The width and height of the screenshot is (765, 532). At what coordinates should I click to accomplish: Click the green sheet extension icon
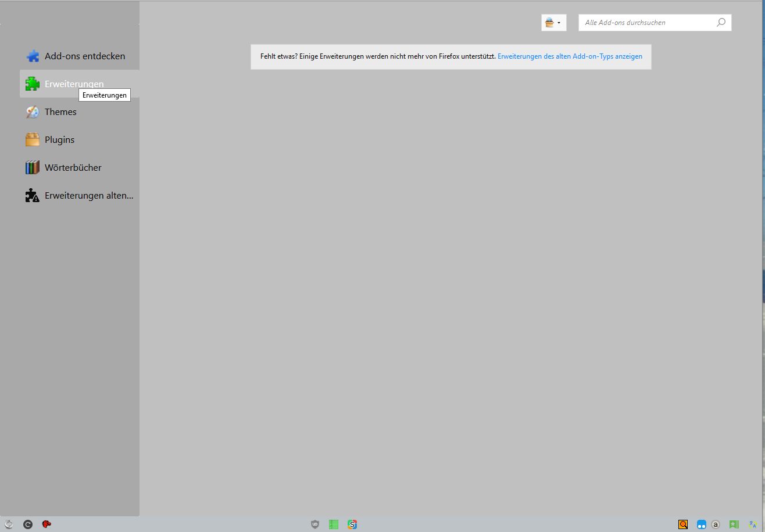334,524
